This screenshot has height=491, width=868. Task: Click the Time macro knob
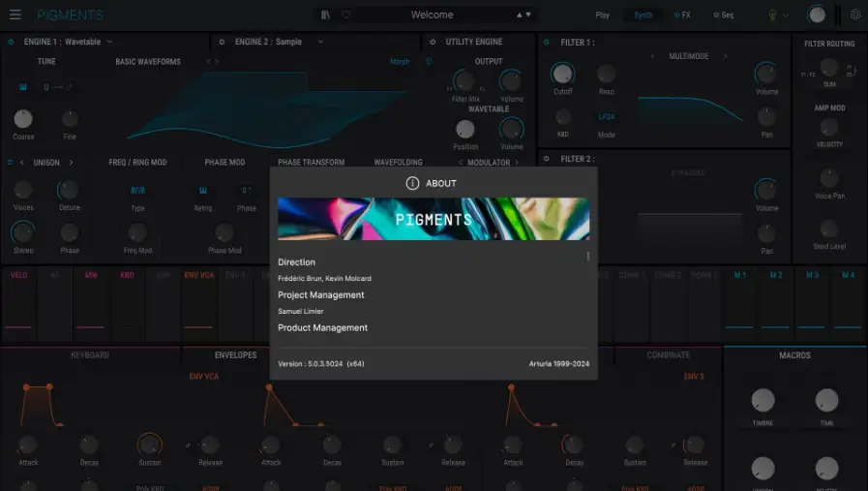(x=826, y=400)
